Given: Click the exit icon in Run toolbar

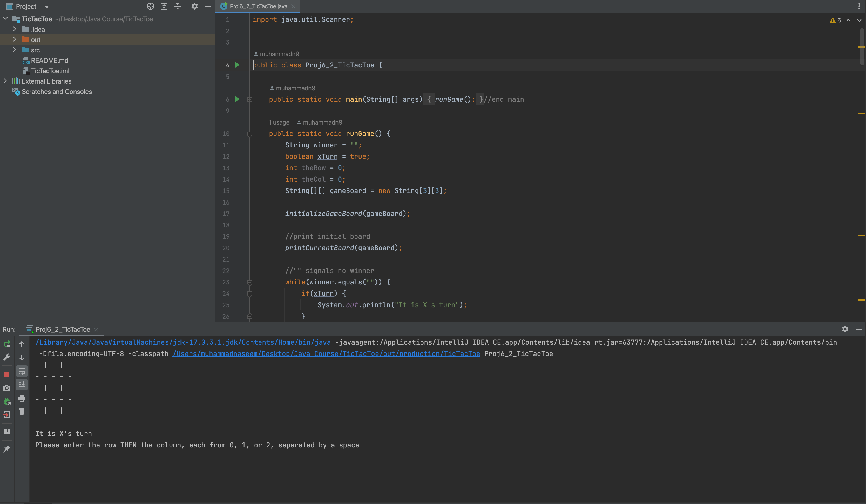Looking at the screenshot, I should click(6, 415).
